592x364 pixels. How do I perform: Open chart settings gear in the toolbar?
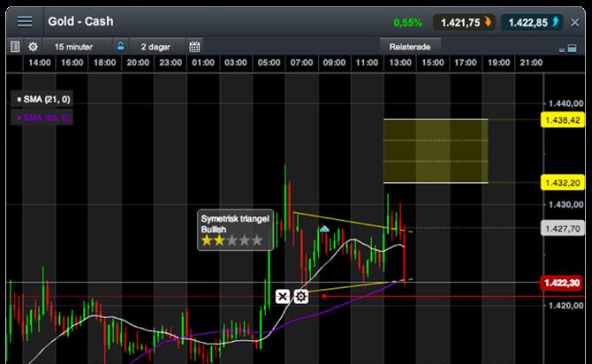[33, 47]
